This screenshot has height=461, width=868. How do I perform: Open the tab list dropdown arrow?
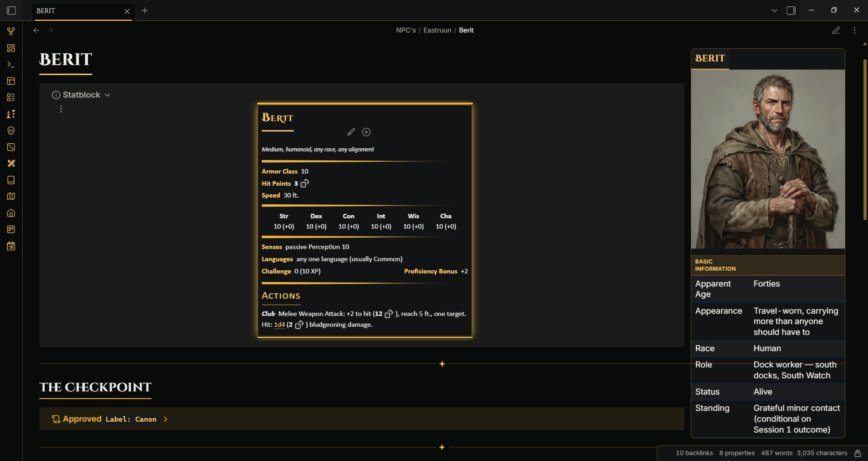pyautogui.click(x=774, y=10)
